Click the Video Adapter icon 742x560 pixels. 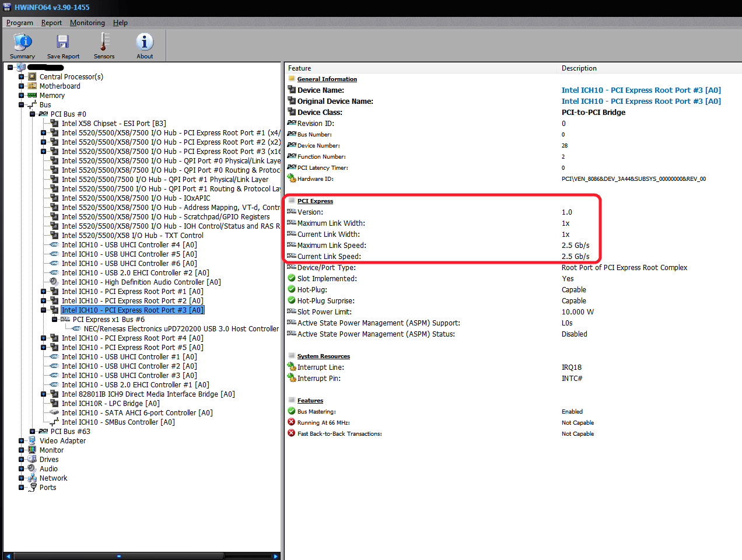click(32, 440)
